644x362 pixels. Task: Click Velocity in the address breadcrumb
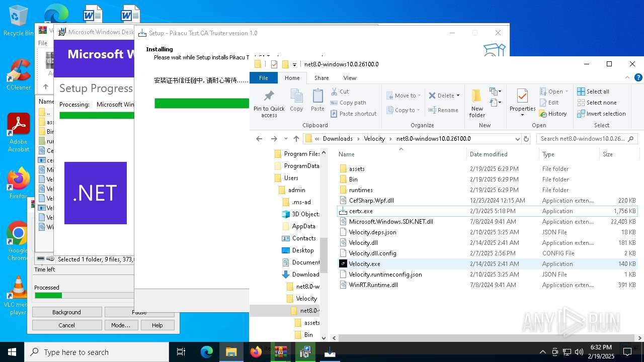(374, 139)
